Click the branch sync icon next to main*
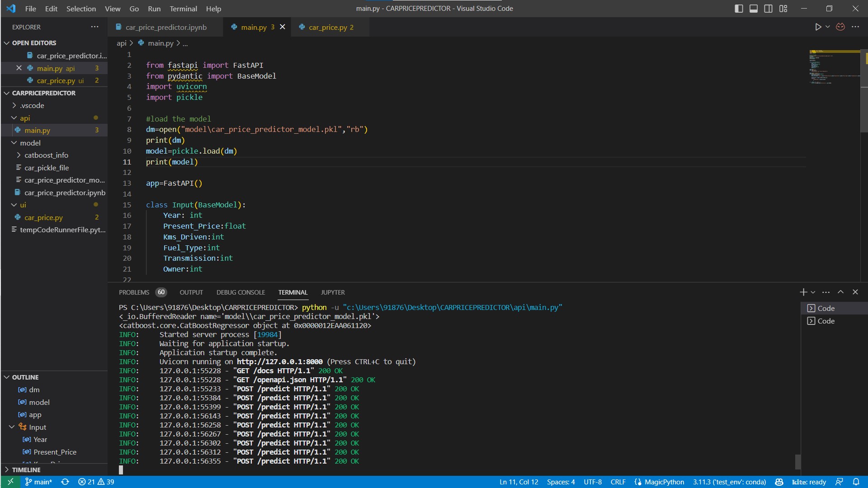This screenshot has width=868, height=488. tap(65, 482)
